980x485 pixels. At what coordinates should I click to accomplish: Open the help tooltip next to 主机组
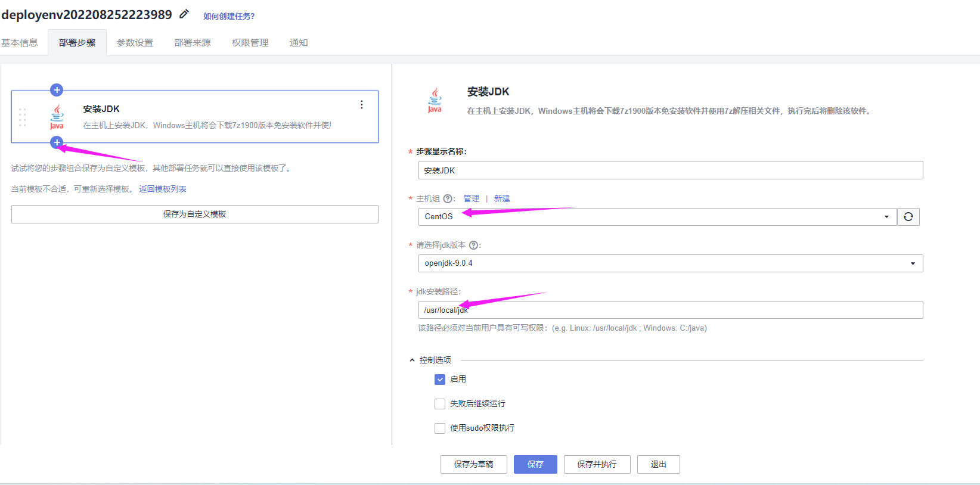448,199
